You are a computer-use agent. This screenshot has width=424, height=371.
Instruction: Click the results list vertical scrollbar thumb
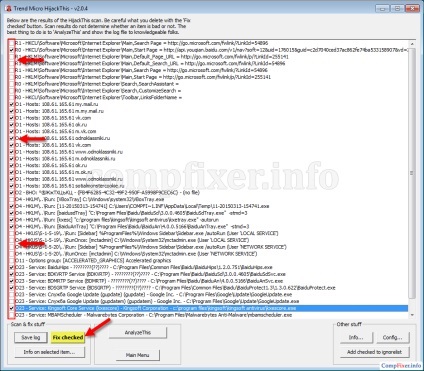click(x=412, y=173)
